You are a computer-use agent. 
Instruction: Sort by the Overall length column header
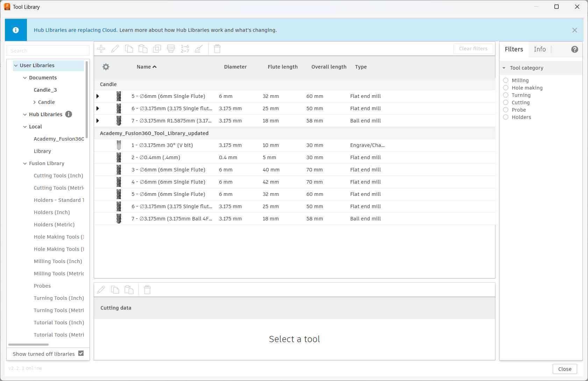click(x=329, y=67)
